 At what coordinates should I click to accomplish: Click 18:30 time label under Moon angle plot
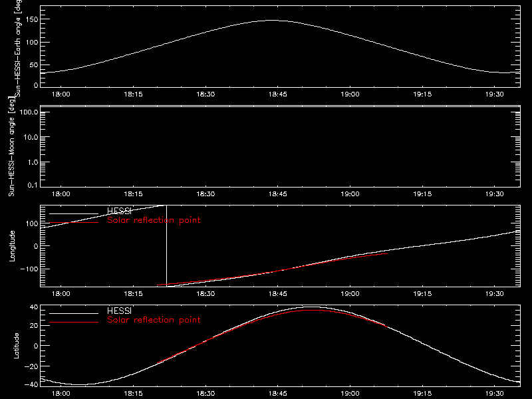coord(205,194)
